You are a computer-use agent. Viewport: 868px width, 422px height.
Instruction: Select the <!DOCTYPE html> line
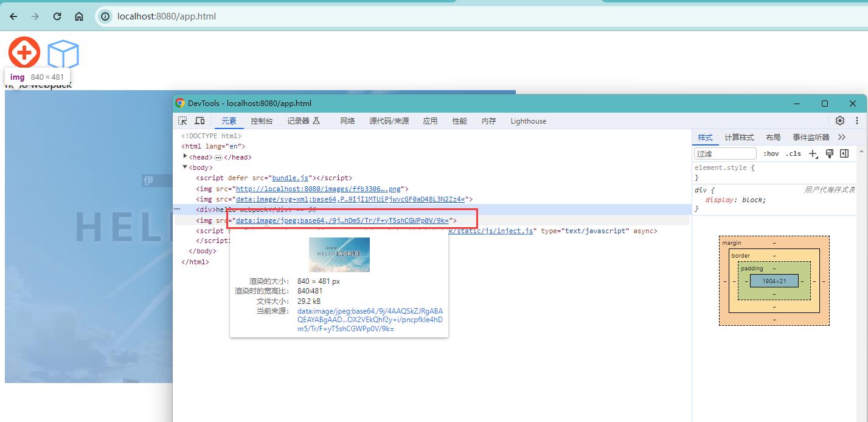(212, 136)
